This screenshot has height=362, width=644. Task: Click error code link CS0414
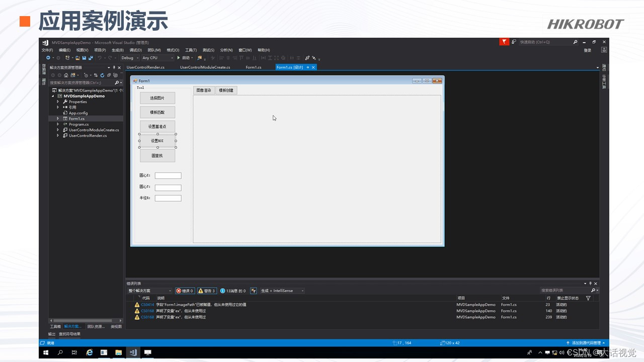tap(147, 305)
